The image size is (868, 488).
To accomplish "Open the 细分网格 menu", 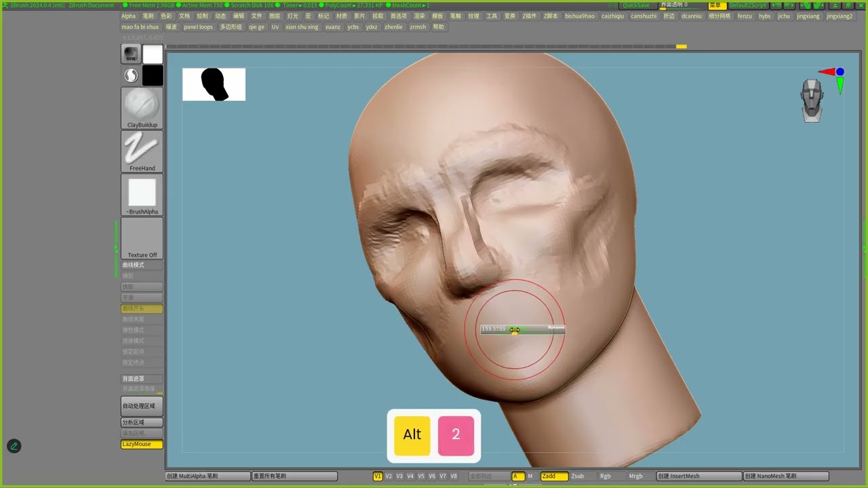I will click(x=719, y=16).
